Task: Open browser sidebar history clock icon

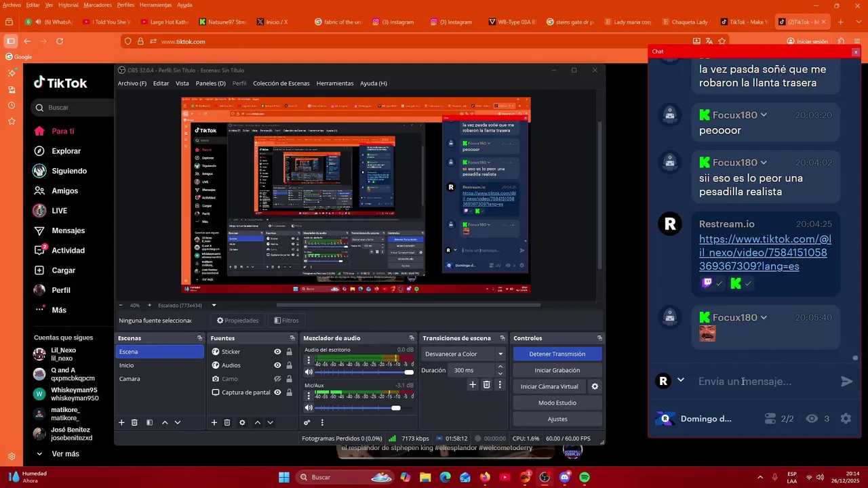Action: point(12,105)
